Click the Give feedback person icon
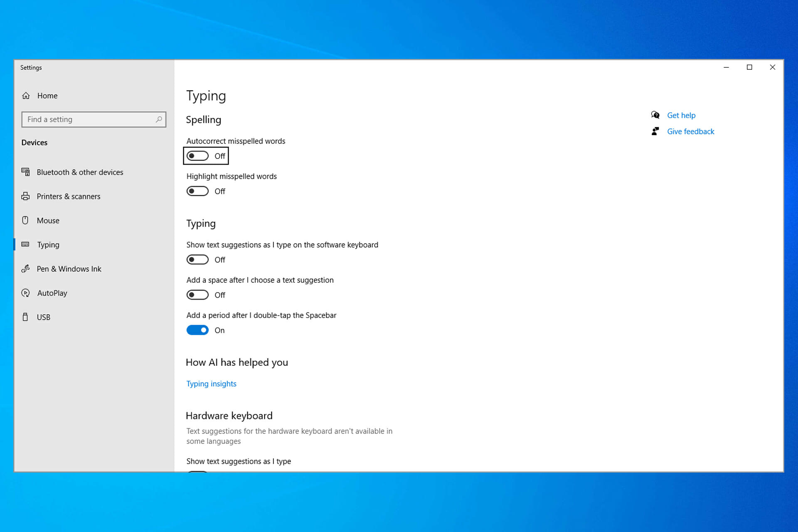Screen dimensions: 798x532 [x=655, y=131]
